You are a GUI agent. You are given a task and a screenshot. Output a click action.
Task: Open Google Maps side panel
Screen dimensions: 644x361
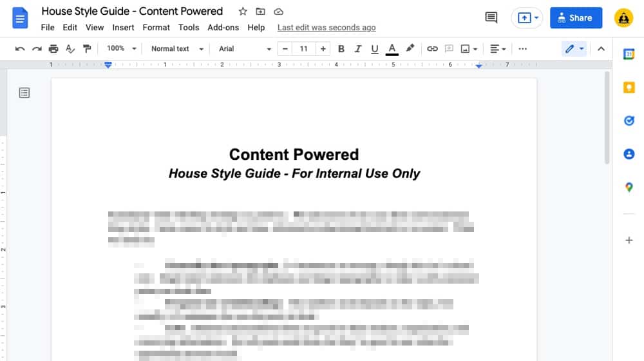[x=629, y=188]
